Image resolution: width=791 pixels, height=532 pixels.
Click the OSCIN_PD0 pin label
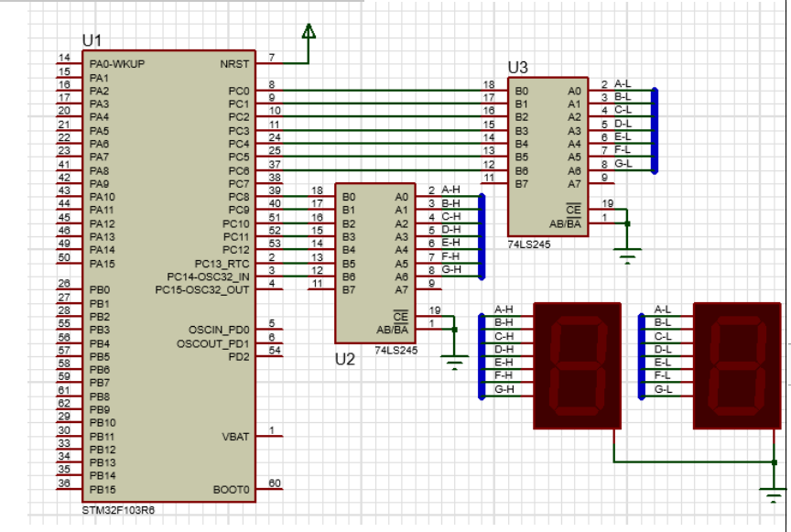(219, 331)
